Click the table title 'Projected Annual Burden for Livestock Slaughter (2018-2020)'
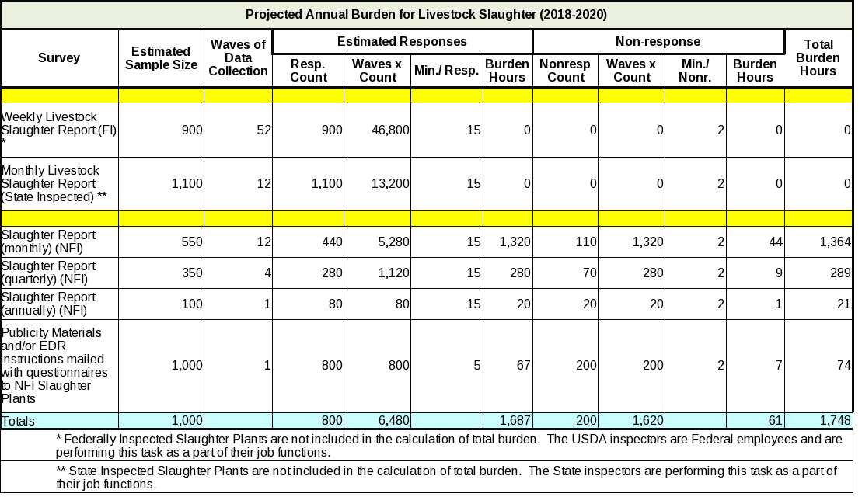The image size is (862, 504). pos(426,14)
